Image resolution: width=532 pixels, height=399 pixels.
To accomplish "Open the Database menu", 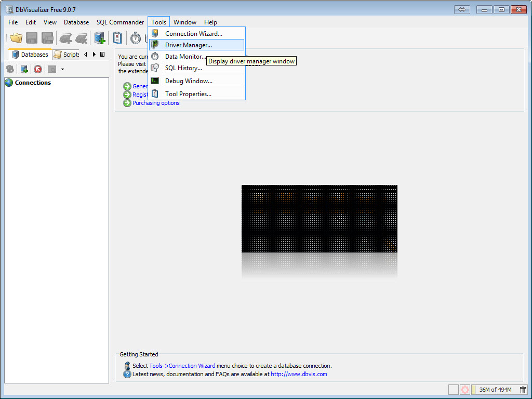I will (76, 22).
